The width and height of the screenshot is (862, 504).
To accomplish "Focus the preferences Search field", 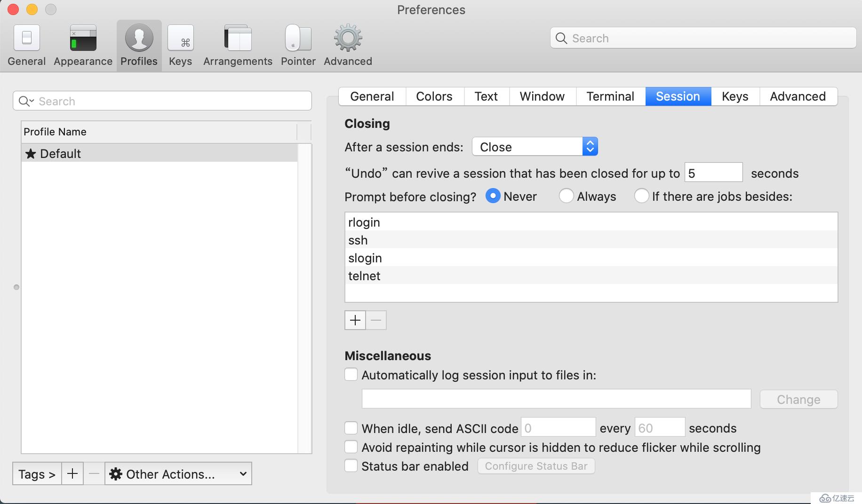I will click(x=703, y=38).
